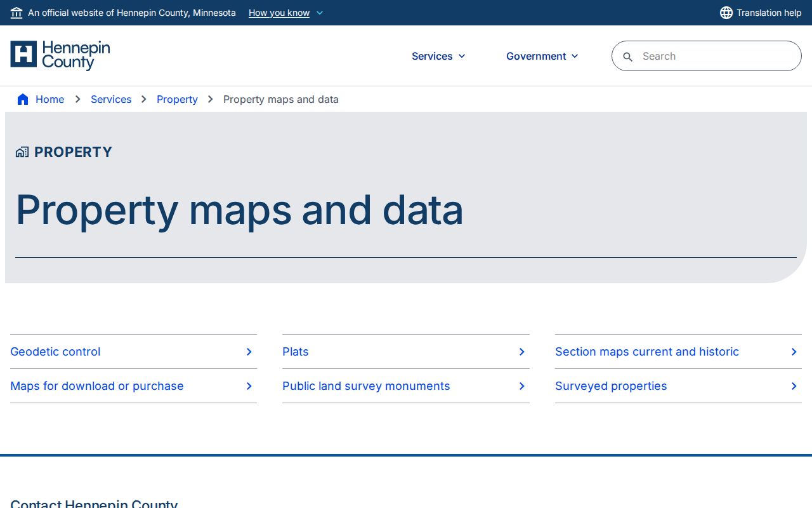Go to Property in the breadcrumb
Image resolution: width=812 pixels, height=508 pixels.
click(x=177, y=99)
